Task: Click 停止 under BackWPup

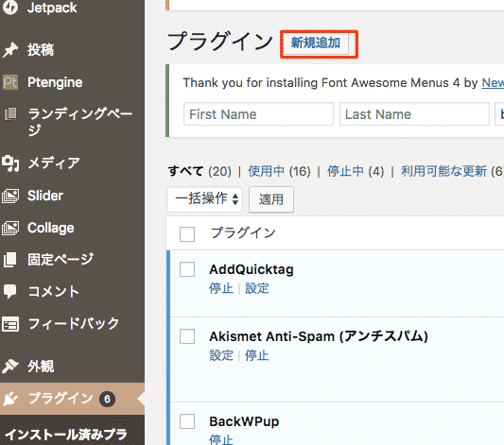Action: click(221, 439)
